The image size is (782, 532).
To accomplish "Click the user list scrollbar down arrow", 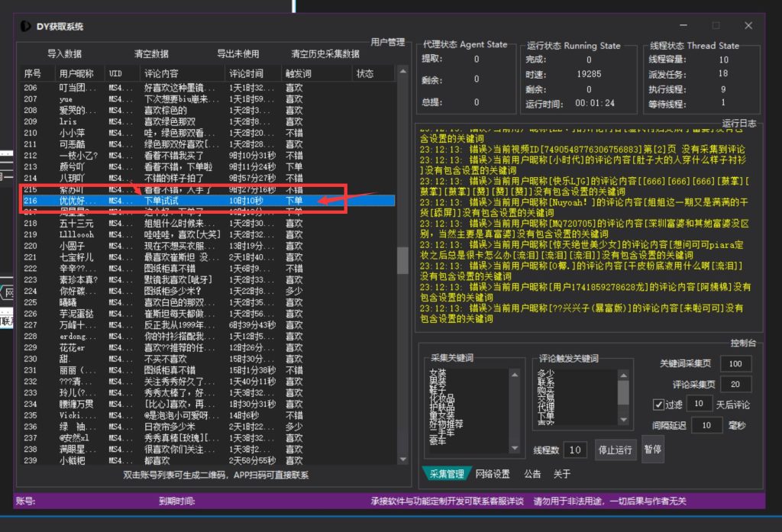I will tap(403, 459).
